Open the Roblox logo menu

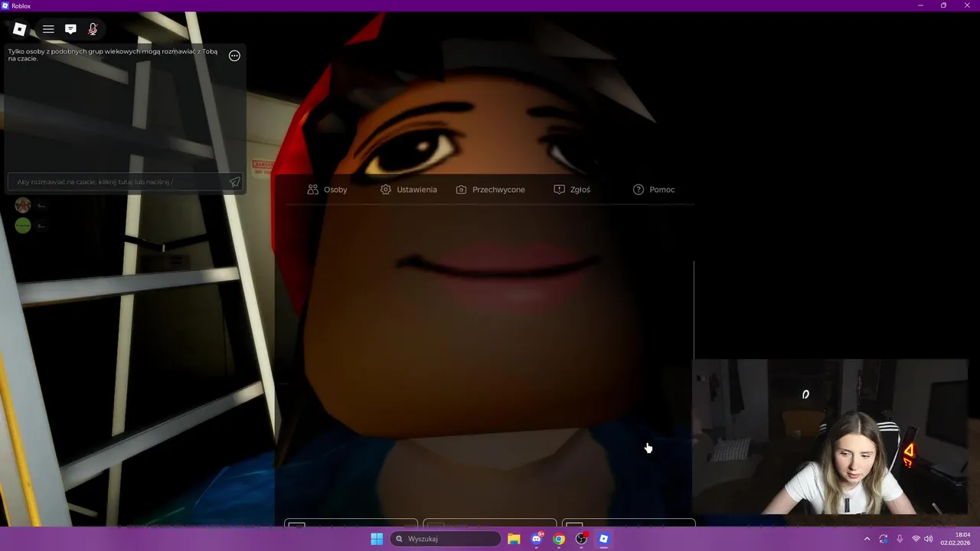pos(20,29)
